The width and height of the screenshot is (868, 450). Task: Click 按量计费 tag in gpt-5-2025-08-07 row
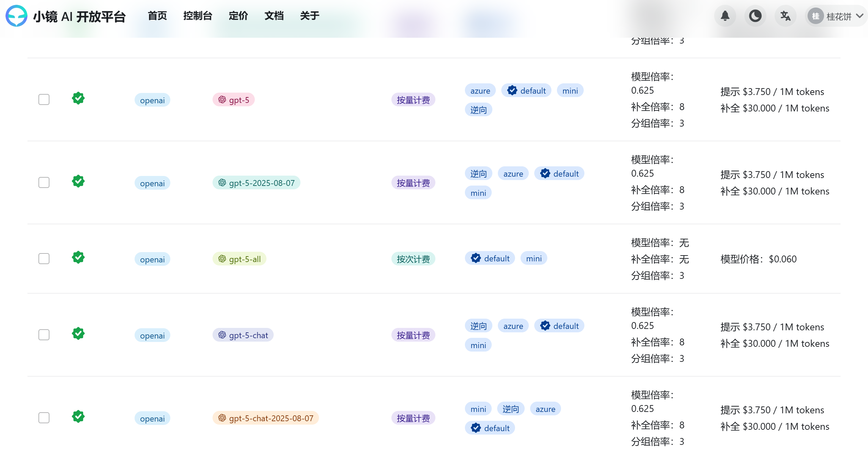point(413,183)
